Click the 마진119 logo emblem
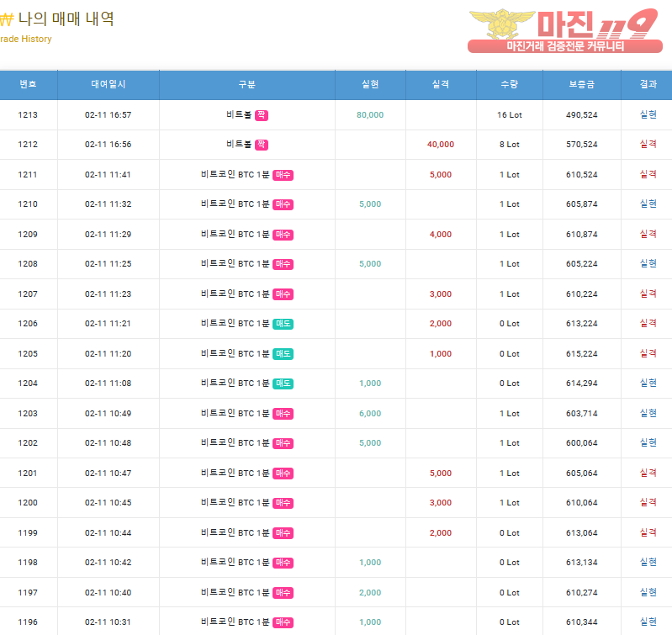 click(501, 24)
